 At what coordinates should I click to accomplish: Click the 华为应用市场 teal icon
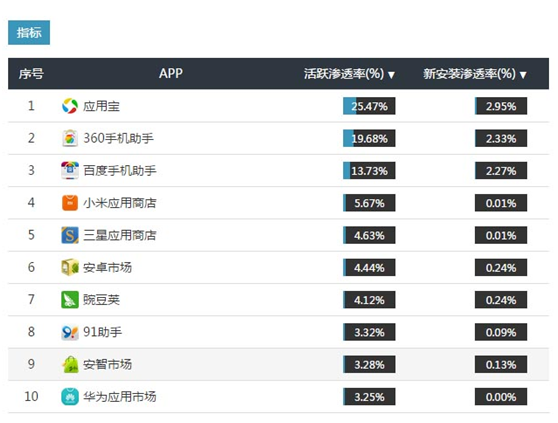(x=70, y=397)
